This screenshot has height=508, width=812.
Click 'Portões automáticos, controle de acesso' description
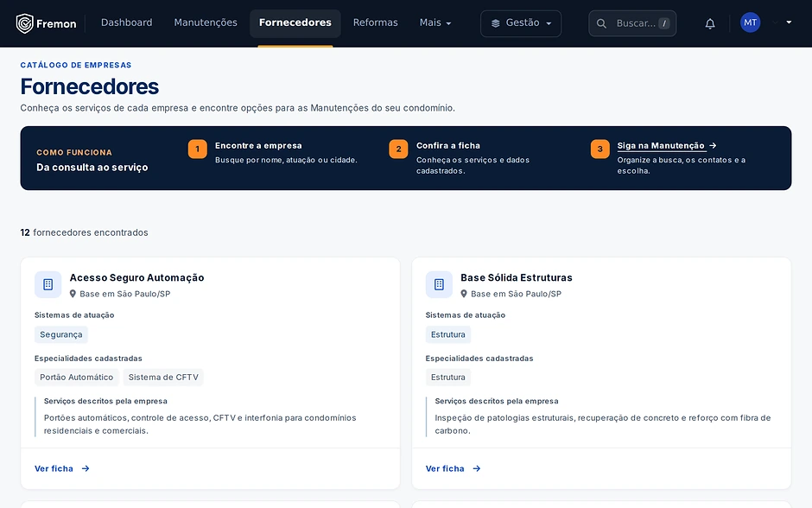pos(200,424)
